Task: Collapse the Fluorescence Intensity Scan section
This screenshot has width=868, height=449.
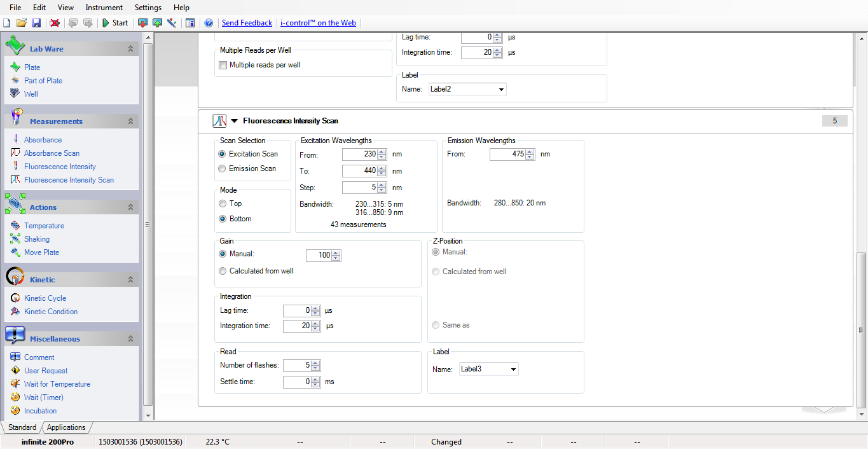Action: pos(234,121)
